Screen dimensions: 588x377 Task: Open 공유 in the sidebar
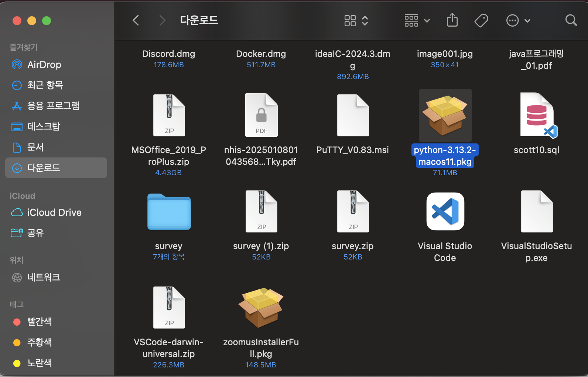tap(56, 233)
